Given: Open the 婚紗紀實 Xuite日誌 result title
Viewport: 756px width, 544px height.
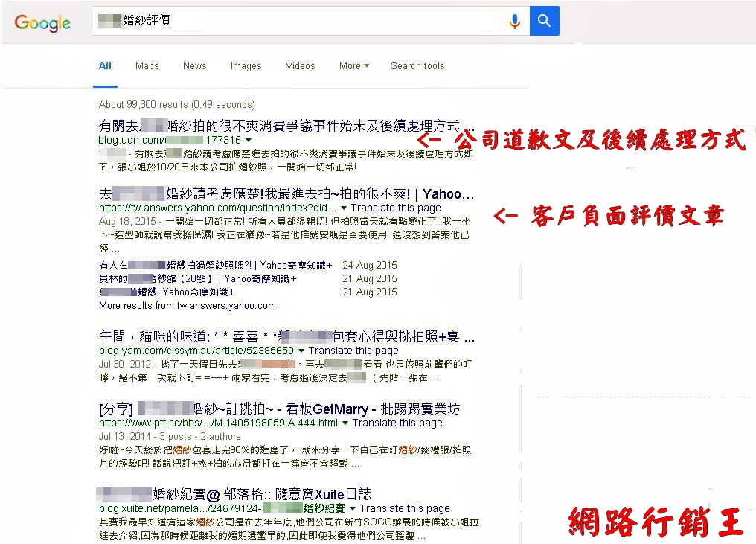Looking at the screenshot, I should [x=234, y=494].
